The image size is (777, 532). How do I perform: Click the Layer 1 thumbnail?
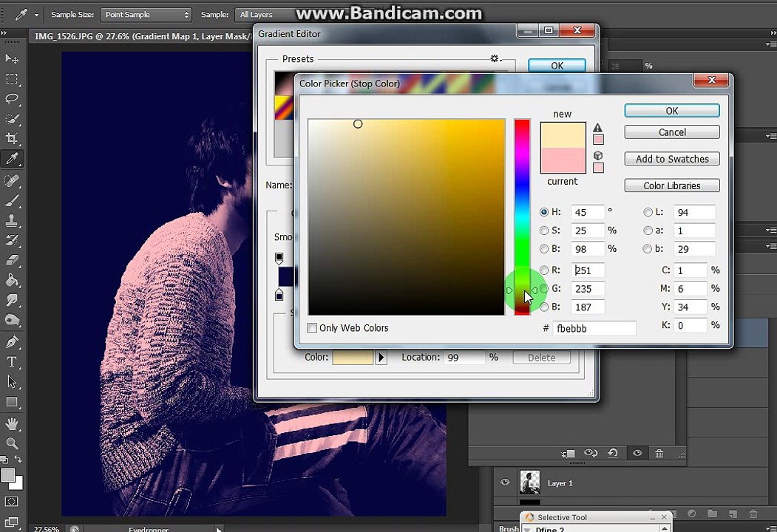coord(530,482)
